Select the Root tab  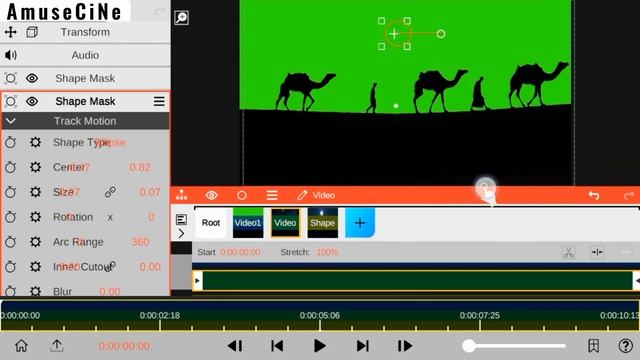click(211, 223)
